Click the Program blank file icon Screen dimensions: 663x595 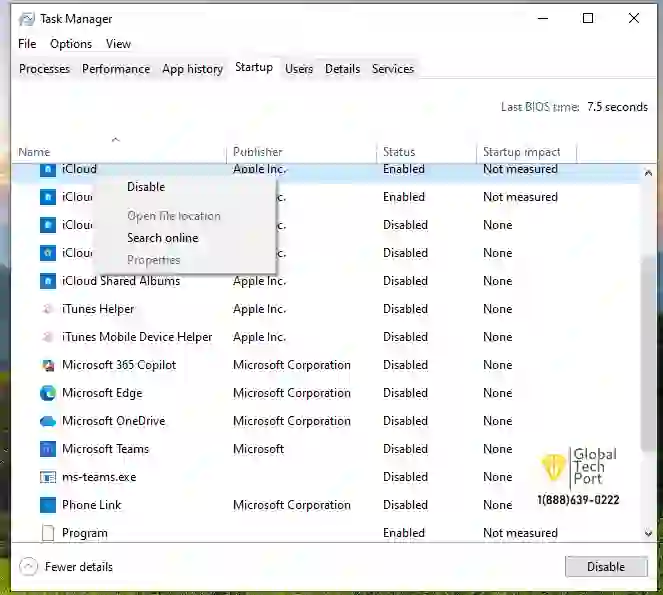[48, 533]
